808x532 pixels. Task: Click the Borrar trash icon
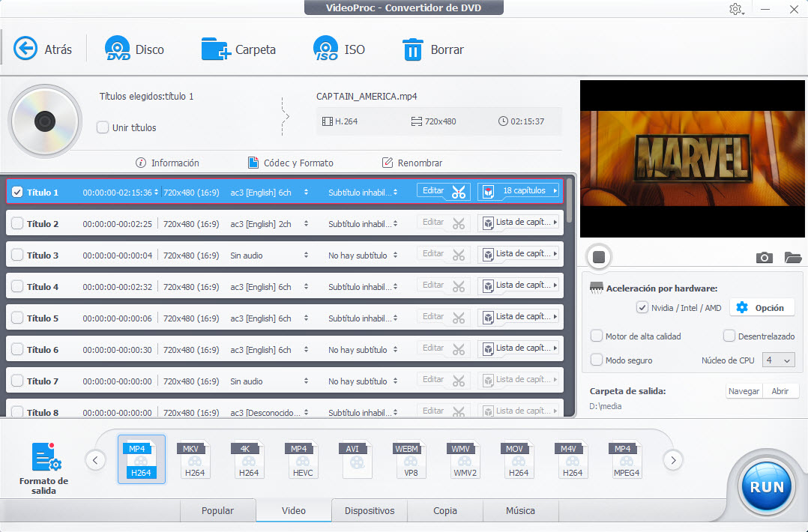pyautogui.click(x=413, y=49)
